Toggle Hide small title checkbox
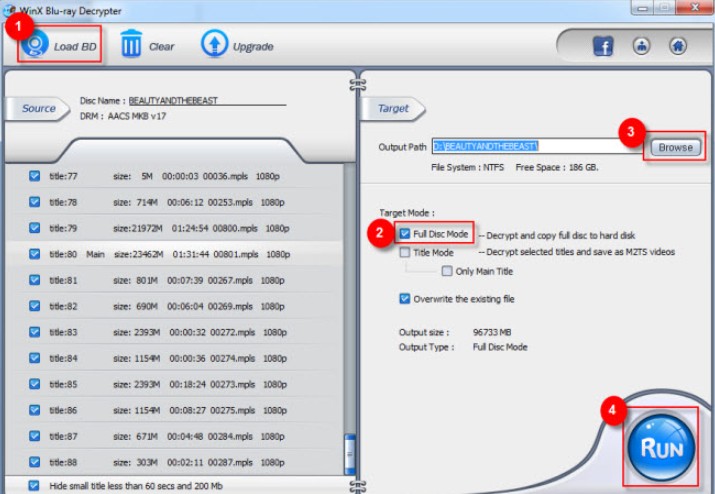 tap(34, 485)
